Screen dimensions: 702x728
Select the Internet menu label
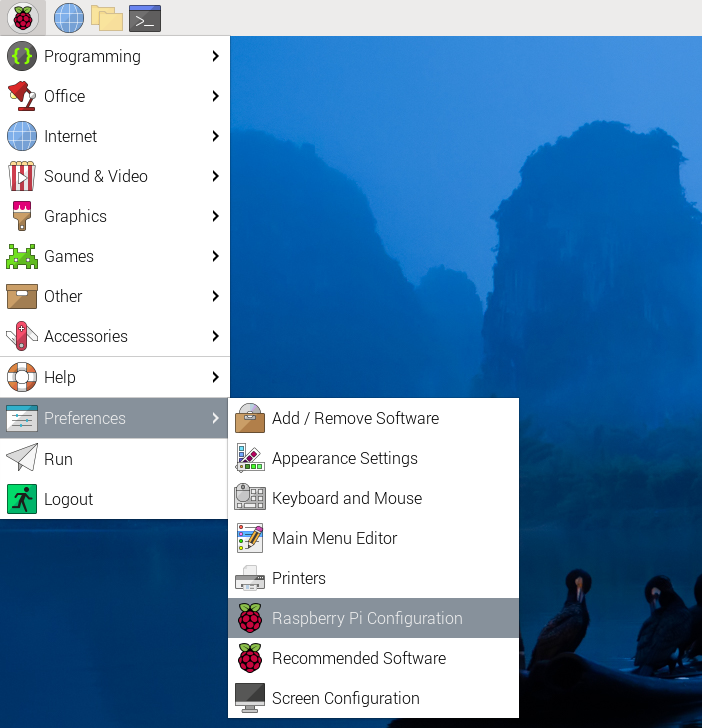click(70, 136)
